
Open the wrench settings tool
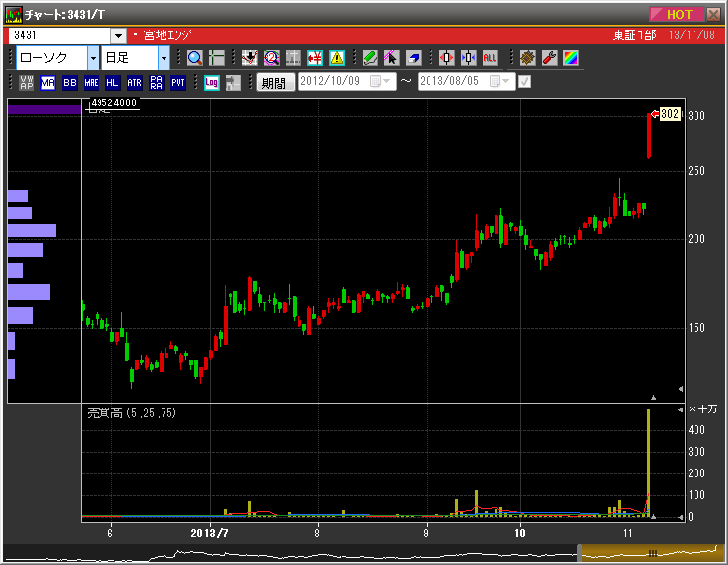(550, 58)
